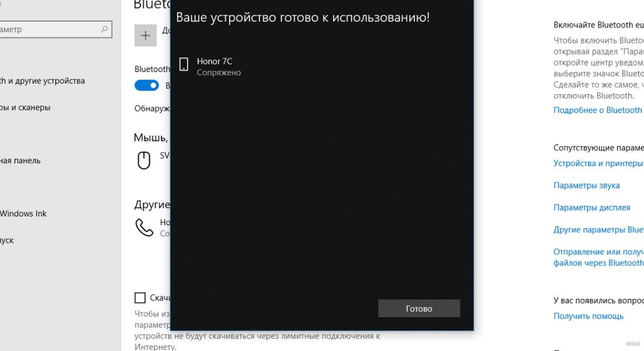
Task: Open the touchpad ная панель section
Action: pyautogui.click(x=20, y=161)
